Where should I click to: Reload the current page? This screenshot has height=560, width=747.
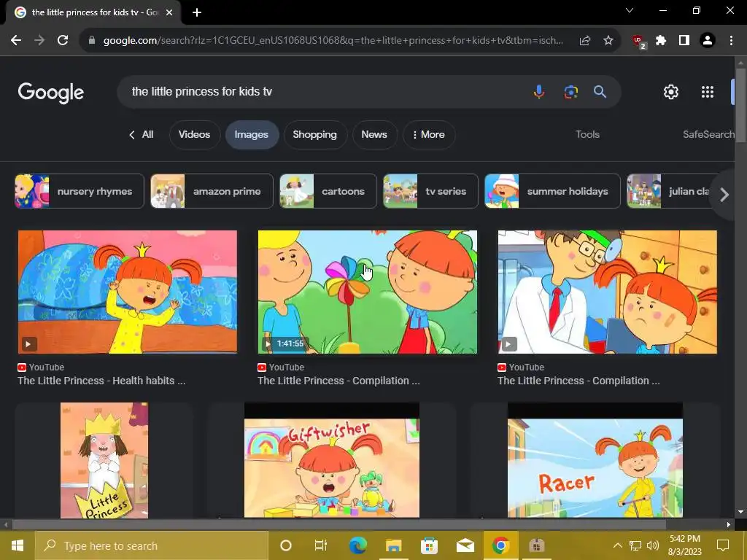point(63,41)
